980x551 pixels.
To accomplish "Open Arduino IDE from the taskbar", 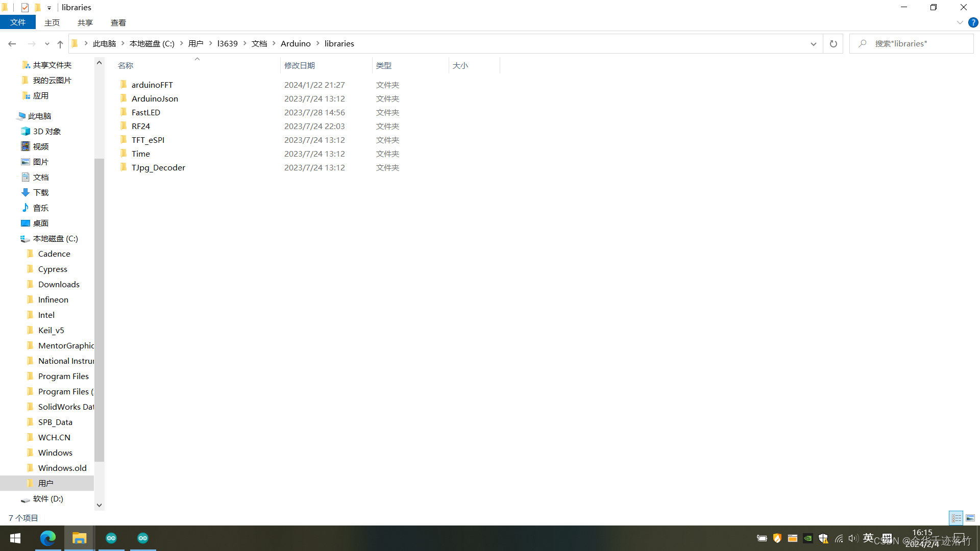I will (x=111, y=538).
